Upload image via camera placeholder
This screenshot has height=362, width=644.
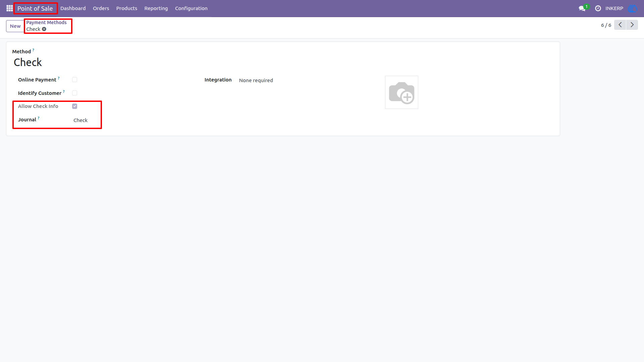pyautogui.click(x=401, y=92)
